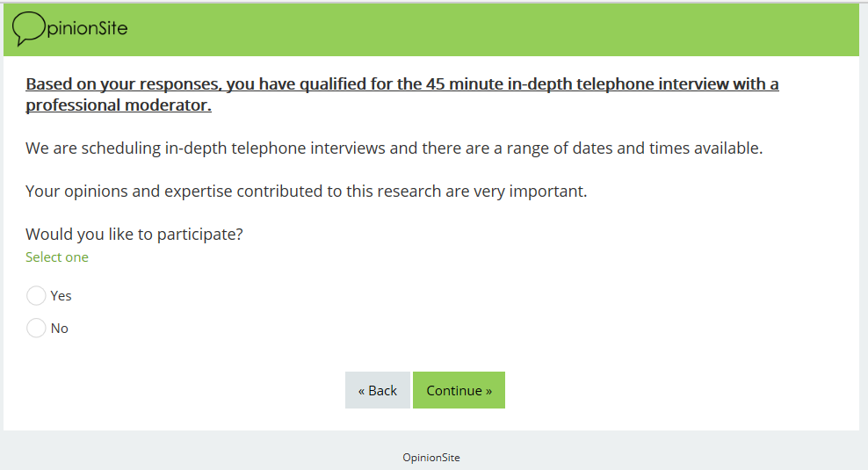The height and width of the screenshot is (470, 868).
Task: Click the 'Would you like to participate?' question
Action: (x=134, y=235)
